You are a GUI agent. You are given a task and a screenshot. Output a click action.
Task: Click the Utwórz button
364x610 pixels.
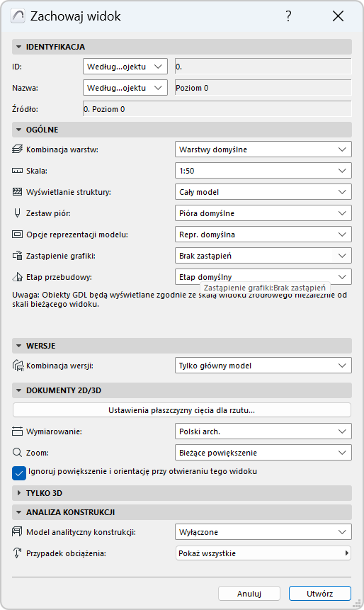(319, 594)
